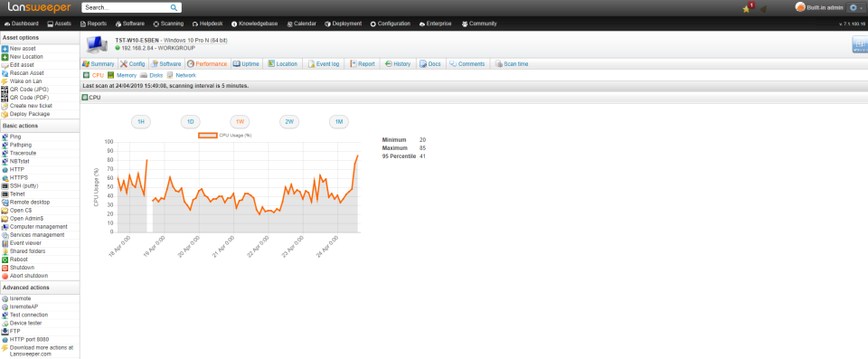The width and height of the screenshot is (868, 359).
Task: Click the Telnet action icon
Action: (x=5, y=194)
